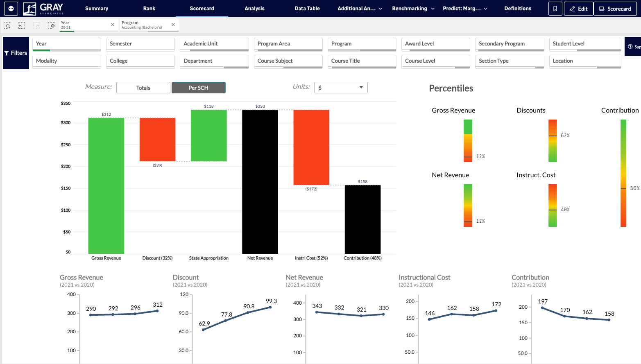Screen dimensions: 641x364
Task: Open the Location filter
Action: point(585,61)
